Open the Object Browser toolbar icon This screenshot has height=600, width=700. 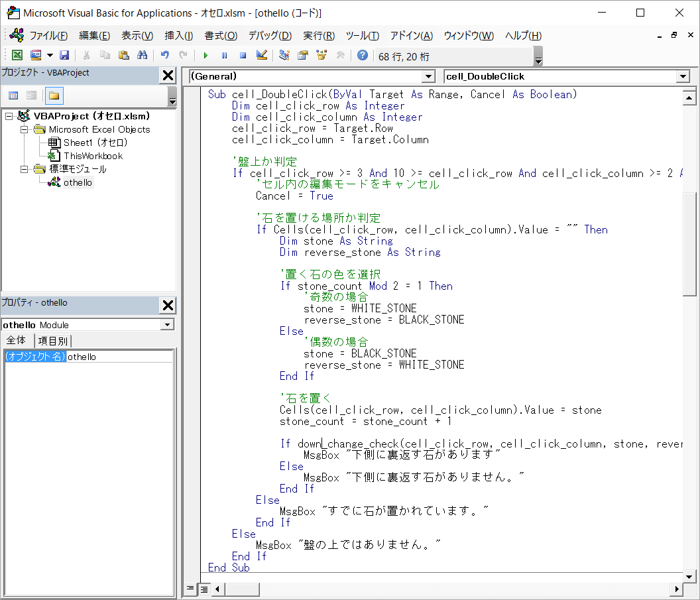pyautogui.click(x=321, y=56)
